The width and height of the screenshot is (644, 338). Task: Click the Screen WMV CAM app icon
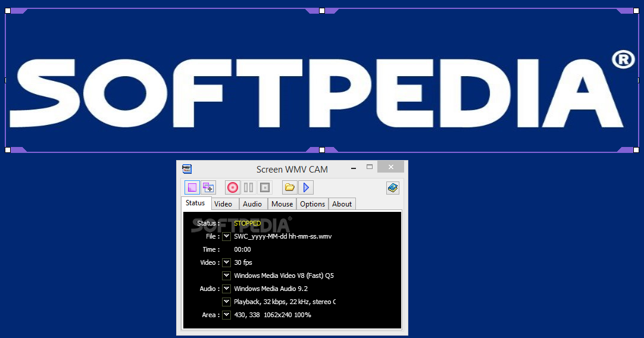click(x=187, y=169)
